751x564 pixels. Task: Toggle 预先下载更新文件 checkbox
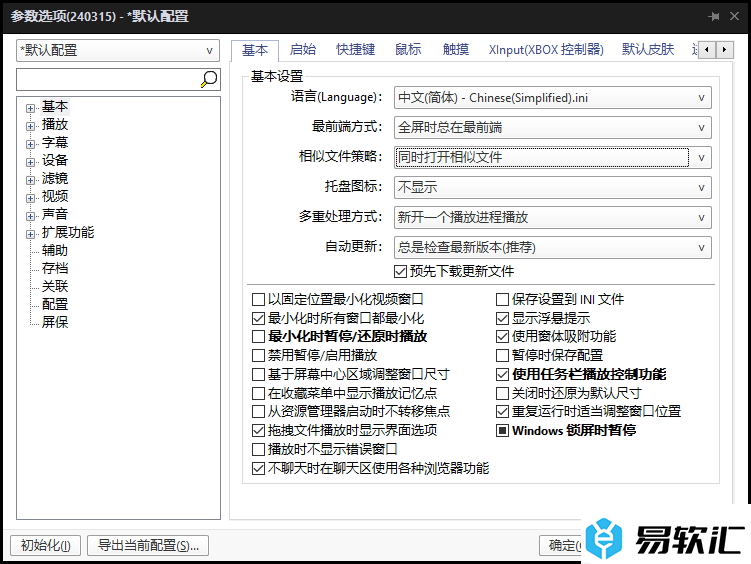coord(401,271)
